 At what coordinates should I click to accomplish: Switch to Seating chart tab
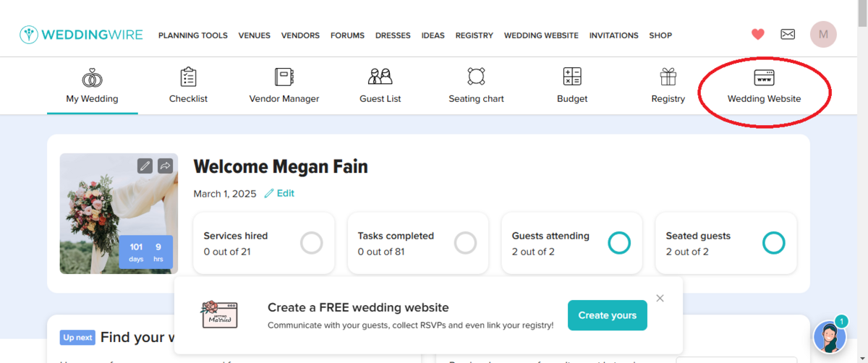476,99
